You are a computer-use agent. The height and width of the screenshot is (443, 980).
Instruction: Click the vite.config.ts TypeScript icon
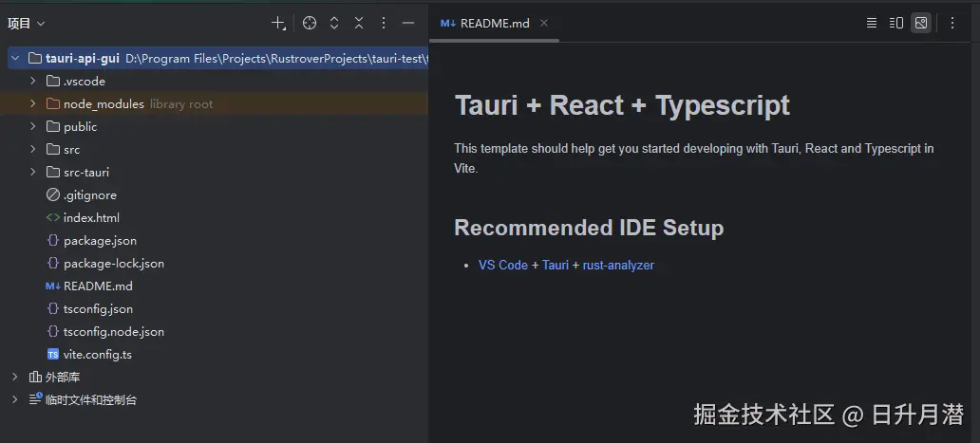tap(53, 355)
